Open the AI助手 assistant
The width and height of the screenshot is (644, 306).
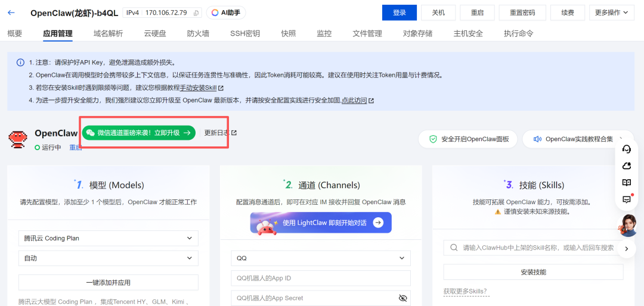pyautogui.click(x=226, y=13)
